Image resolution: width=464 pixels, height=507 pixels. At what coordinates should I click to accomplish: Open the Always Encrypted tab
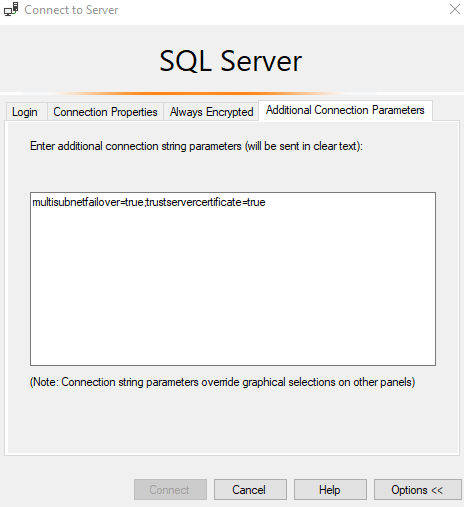211,112
